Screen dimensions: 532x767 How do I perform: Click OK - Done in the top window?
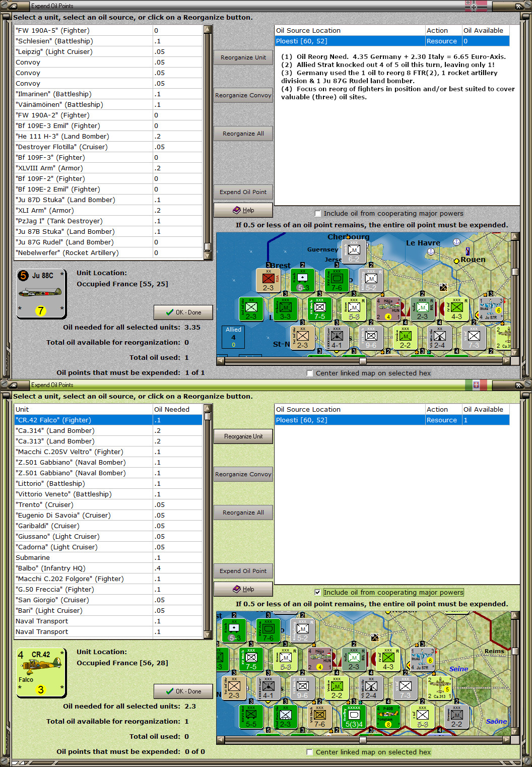coord(183,312)
